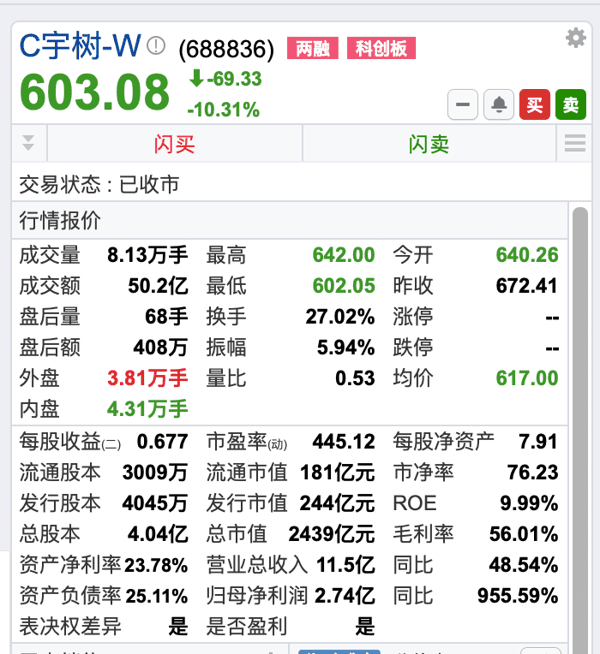Click the 成交额 value 50.2亿
Viewport: 600px width, 654px height.
(158, 286)
